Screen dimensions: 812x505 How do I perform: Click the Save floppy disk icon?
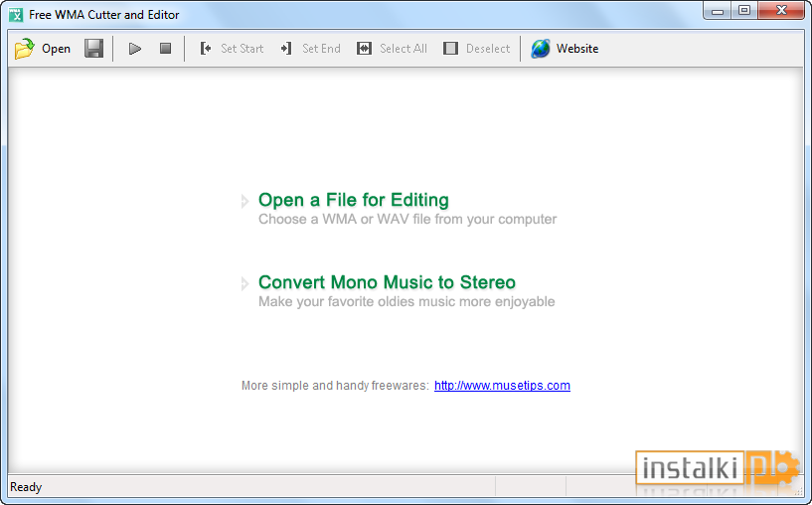pyautogui.click(x=93, y=49)
